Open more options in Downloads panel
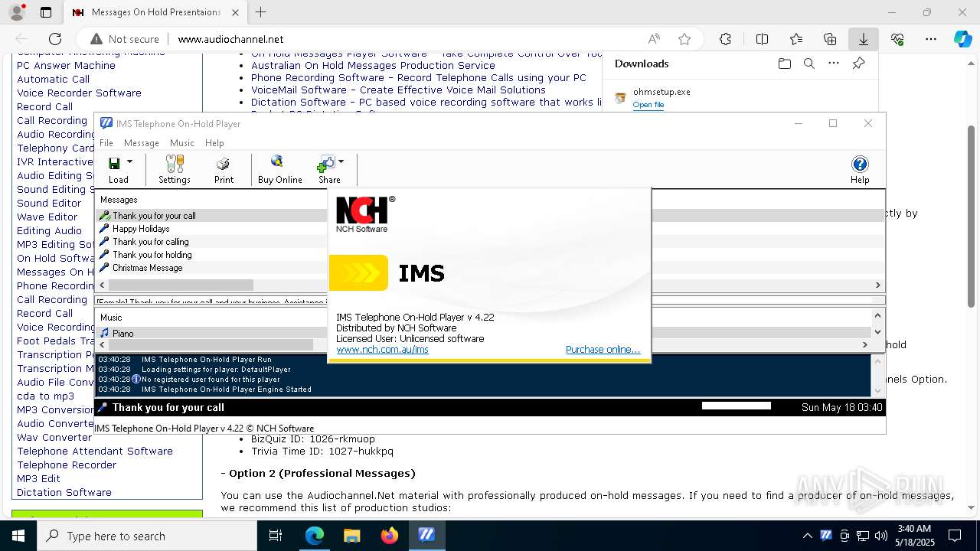This screenshot has height=551, width=980. 834,64
